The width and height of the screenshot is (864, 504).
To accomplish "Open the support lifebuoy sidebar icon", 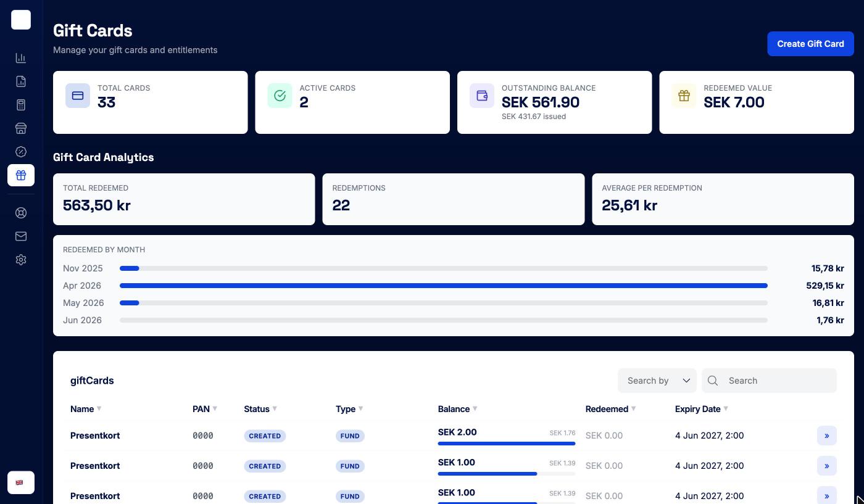I will click(x=21, y=213).
